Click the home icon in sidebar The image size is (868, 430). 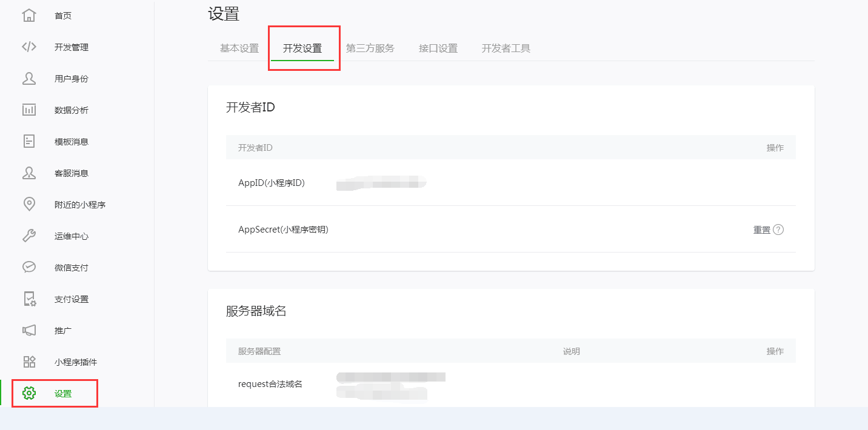(x=29, y=16)
